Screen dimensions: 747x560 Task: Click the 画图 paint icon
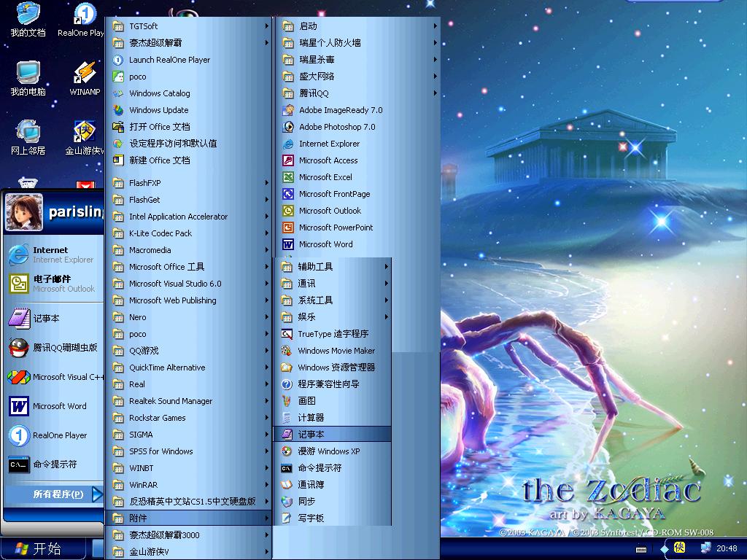[x=286, y=401]
